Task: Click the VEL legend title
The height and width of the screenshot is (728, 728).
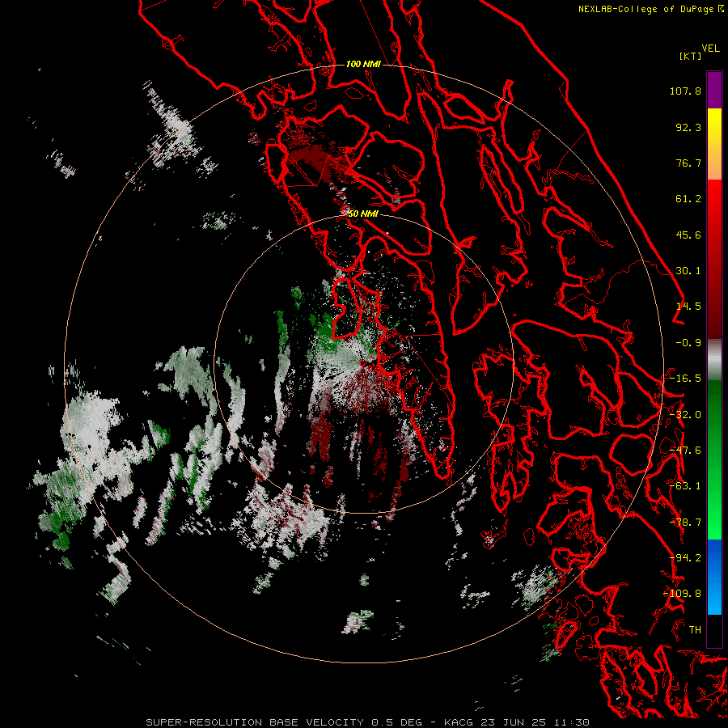Action: point(710,49)
